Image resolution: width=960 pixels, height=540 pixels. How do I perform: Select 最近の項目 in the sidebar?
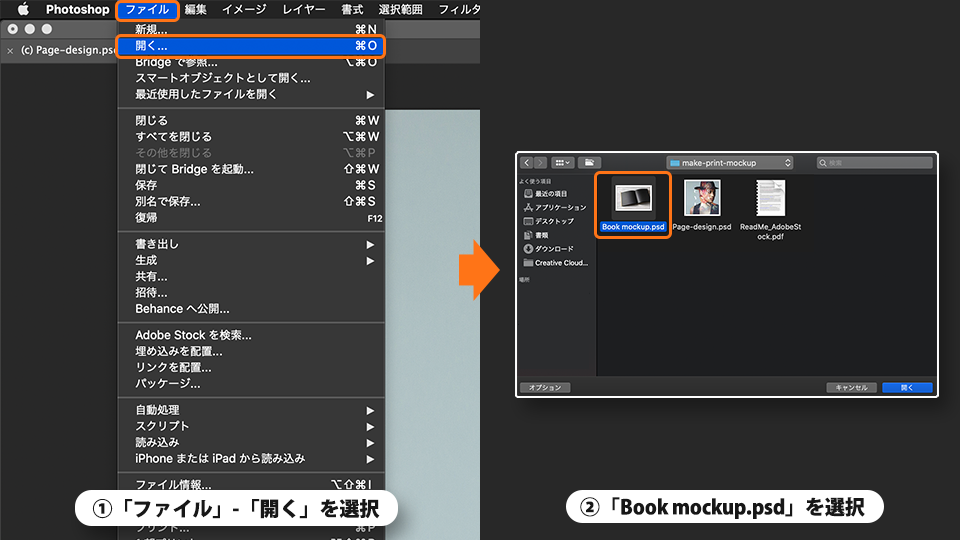click(x=551, y=193)
